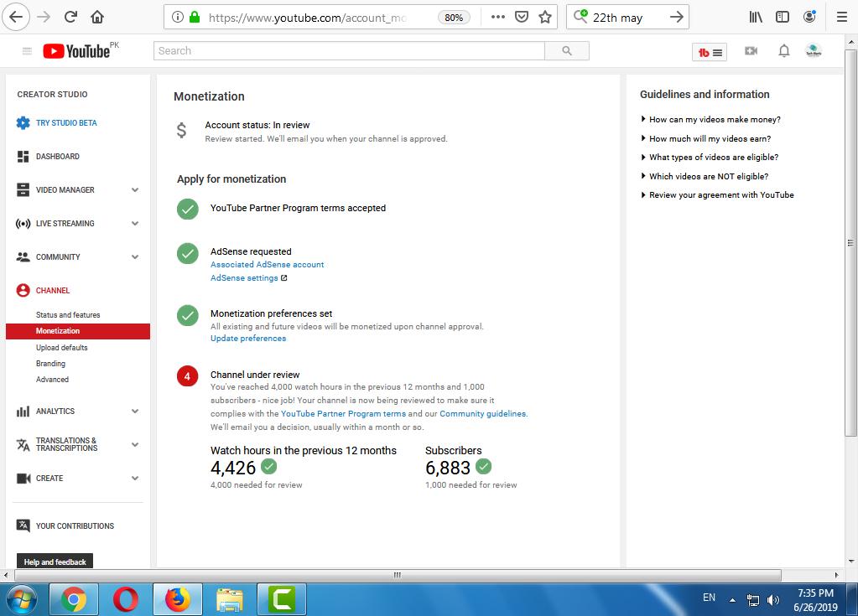Select Status and features submenu item

point(68,315)
